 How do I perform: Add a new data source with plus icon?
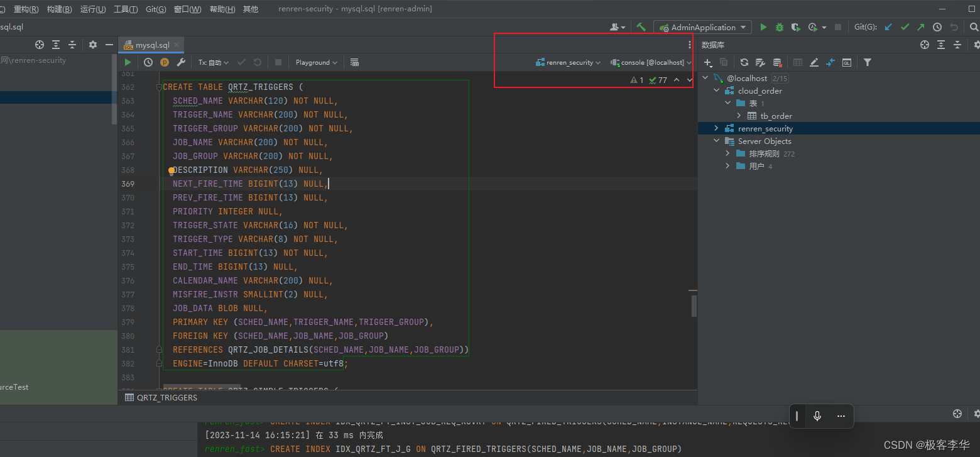pos(708,62)
